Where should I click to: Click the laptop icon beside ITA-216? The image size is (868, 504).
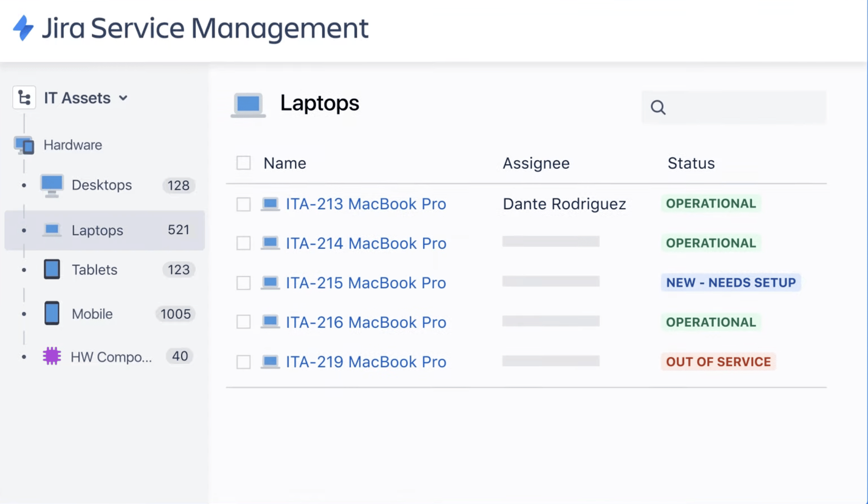[x=270, y=322]
